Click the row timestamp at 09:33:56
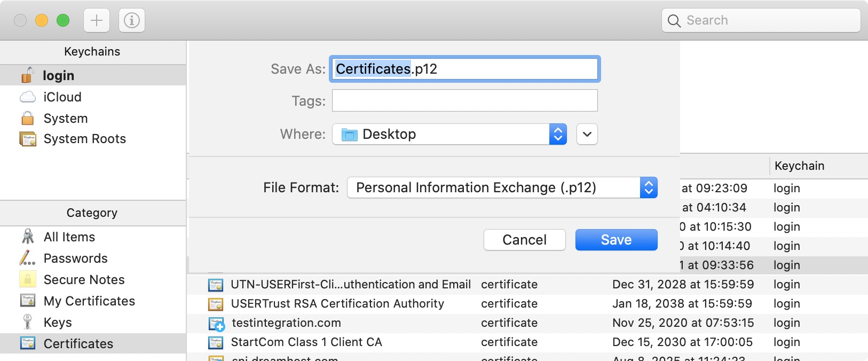 [x=717, y=265]
